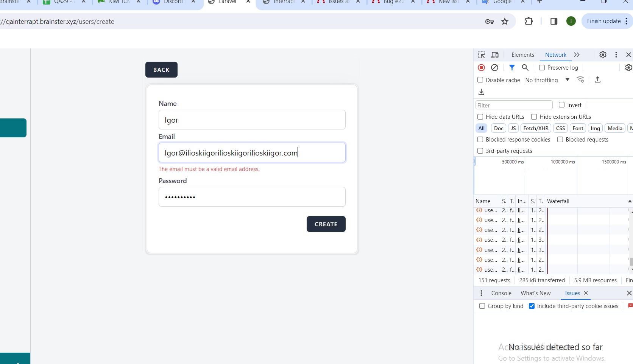The width and height of the screenshot is (633, 364).
Task: Open DevTools settings gear
Action: pos(603,55)
